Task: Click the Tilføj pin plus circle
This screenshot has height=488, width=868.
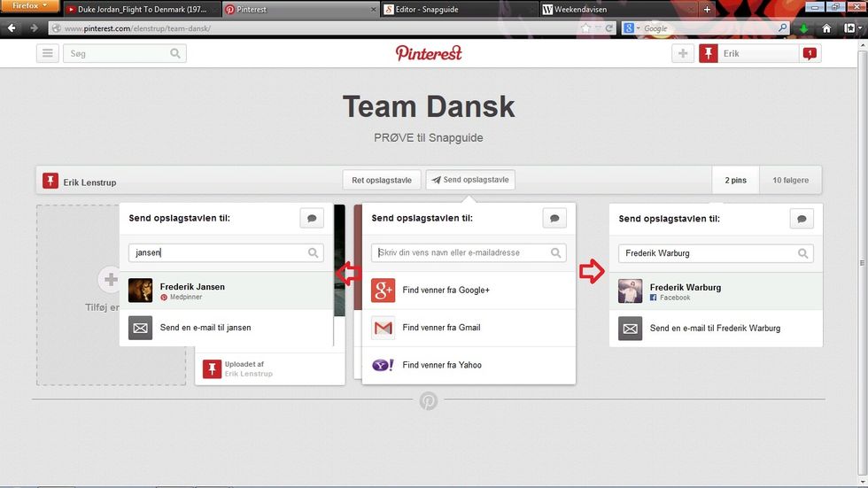Action: click(x=110, y=279)
